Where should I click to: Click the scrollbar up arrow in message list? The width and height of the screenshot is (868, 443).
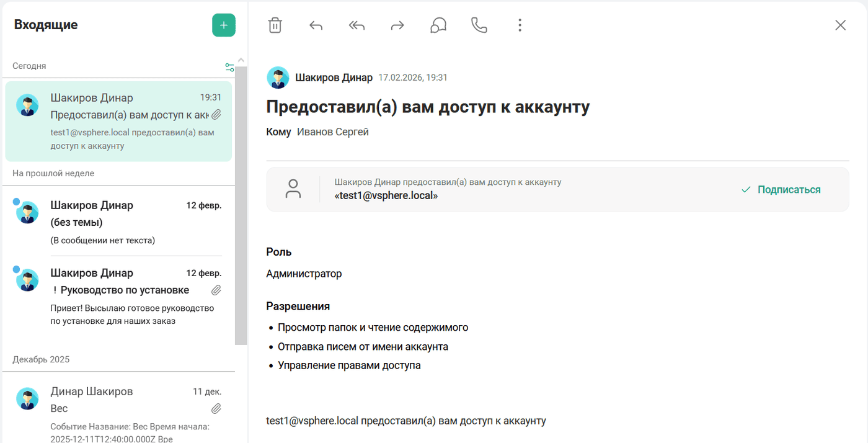pyautogui.click(x=241, y=60)
